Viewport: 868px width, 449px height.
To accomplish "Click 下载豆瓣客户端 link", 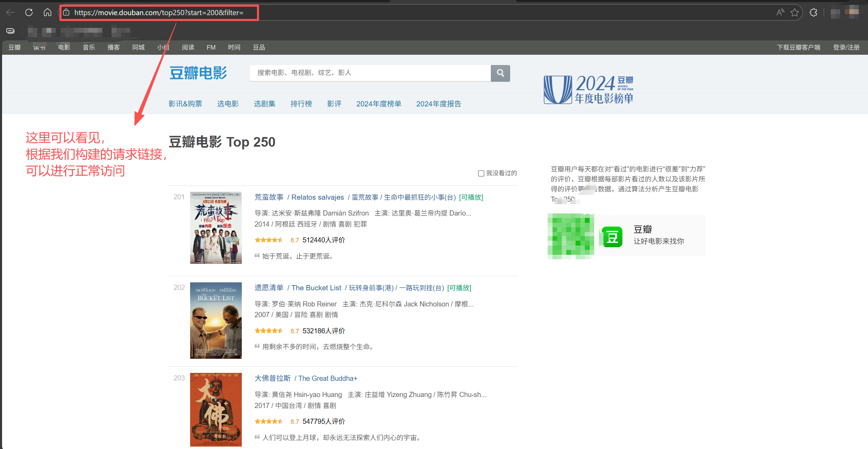I will (799, 48).
